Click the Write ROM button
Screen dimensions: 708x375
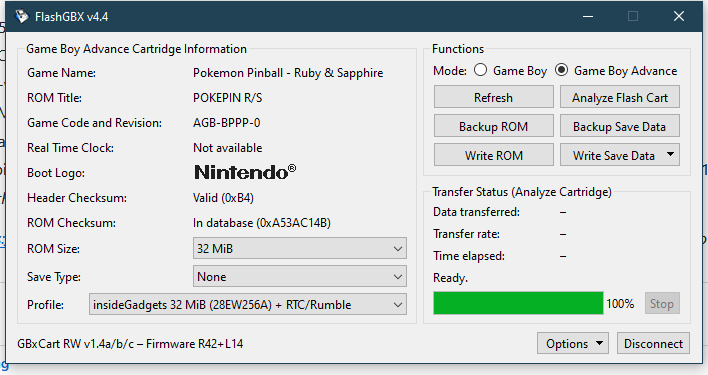click(494, 155)
